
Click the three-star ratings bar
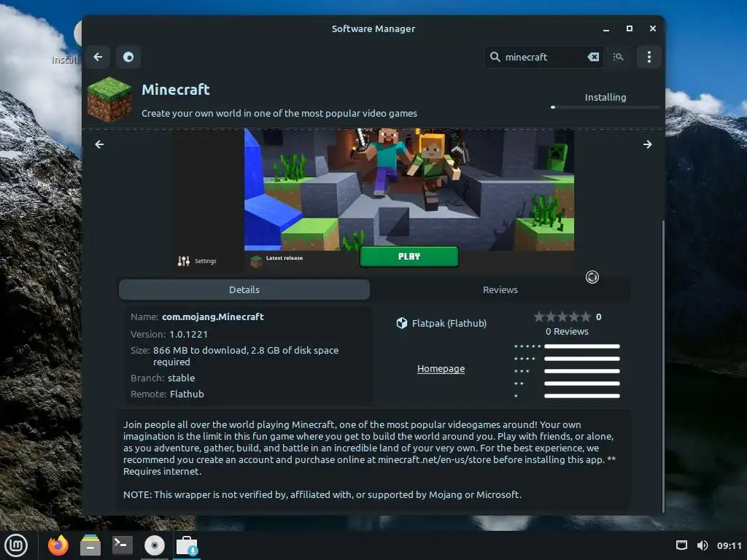tap(582, 371)
